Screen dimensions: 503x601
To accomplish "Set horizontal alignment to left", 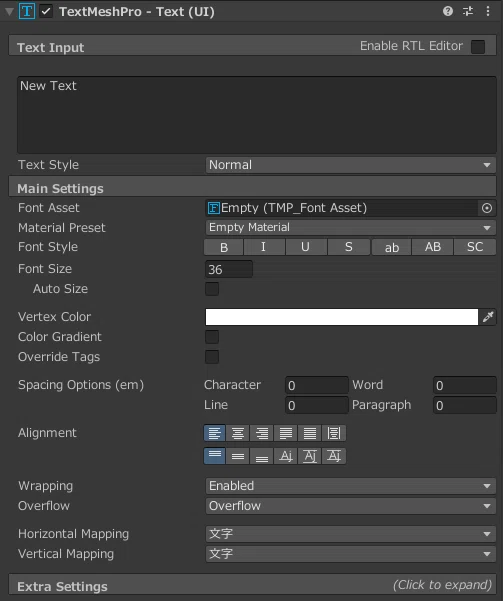I will pos(215,433).
